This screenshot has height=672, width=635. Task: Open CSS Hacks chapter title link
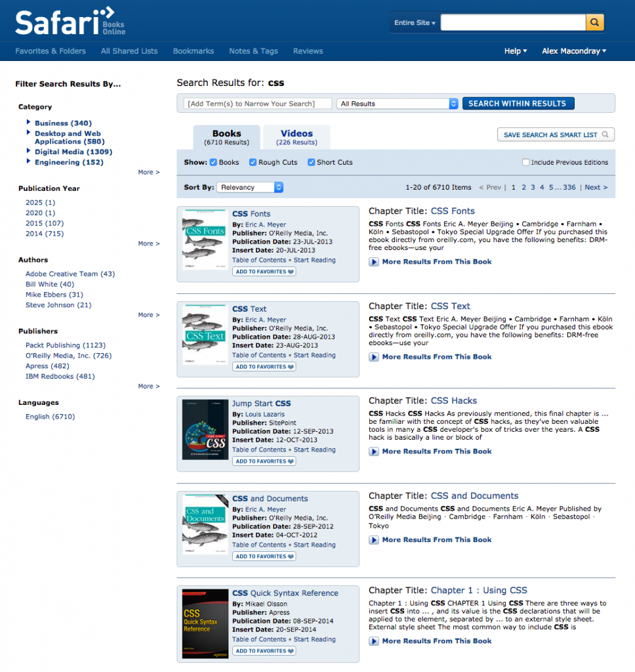click(454, 401)
